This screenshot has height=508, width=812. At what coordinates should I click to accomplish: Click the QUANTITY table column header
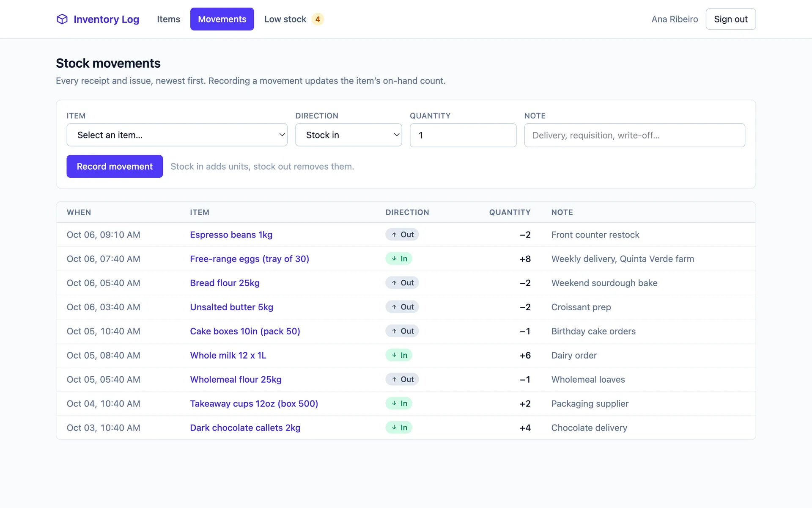pyautogui.click(x=510, y=212)
